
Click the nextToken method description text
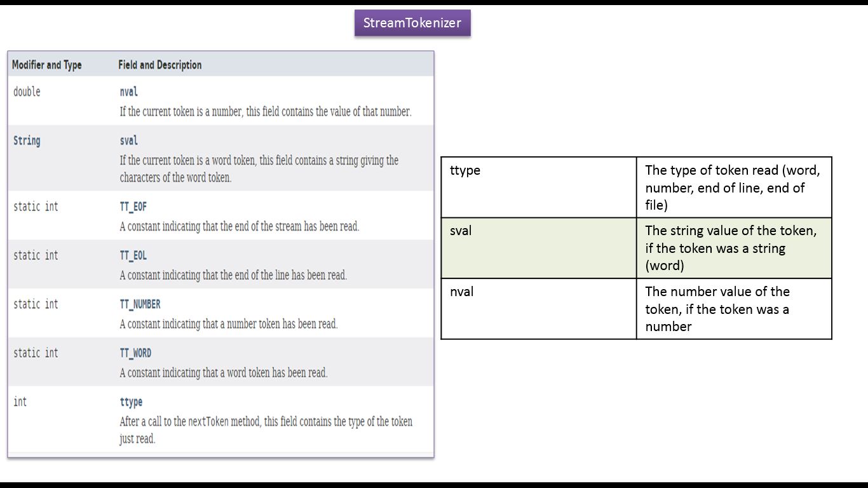point(266,430)
